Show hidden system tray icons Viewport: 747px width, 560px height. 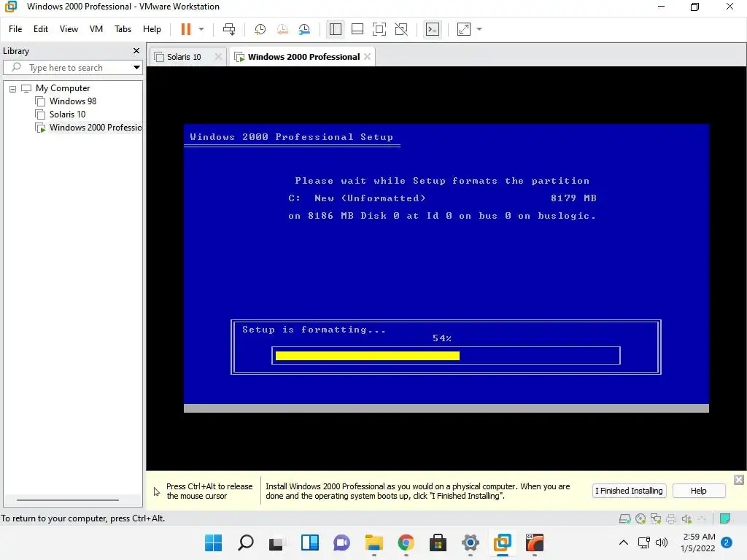[624, 542]
